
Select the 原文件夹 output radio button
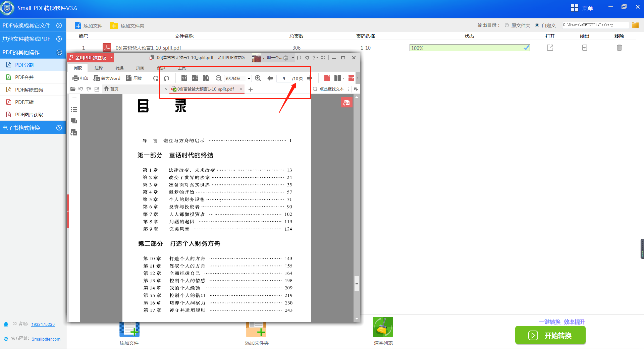tap(507, 25)
